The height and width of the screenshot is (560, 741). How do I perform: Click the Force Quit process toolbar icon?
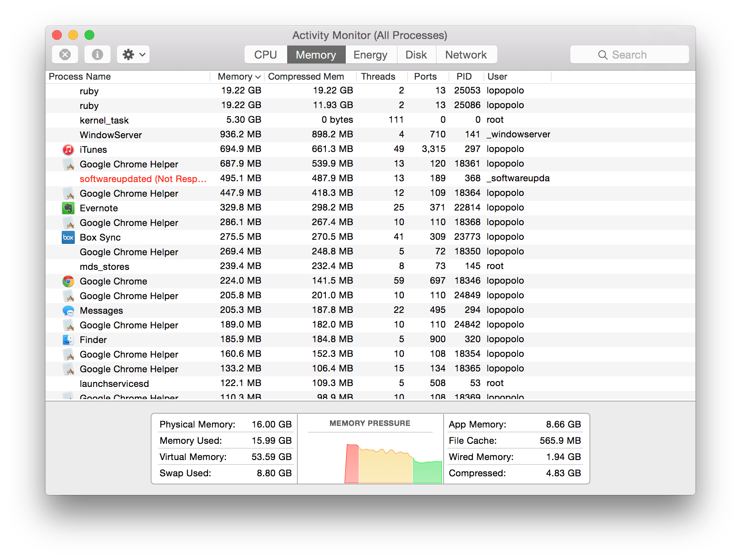[65, 54]
